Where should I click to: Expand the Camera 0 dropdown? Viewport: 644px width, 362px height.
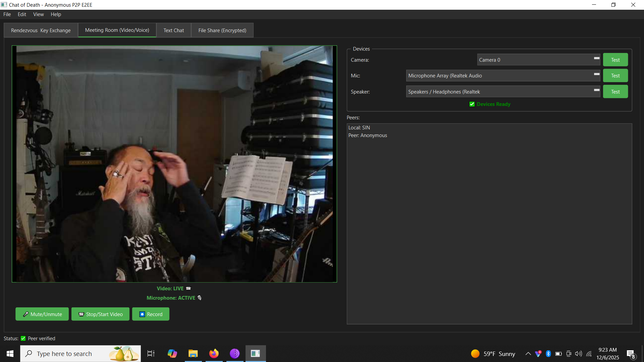[539, 60]
